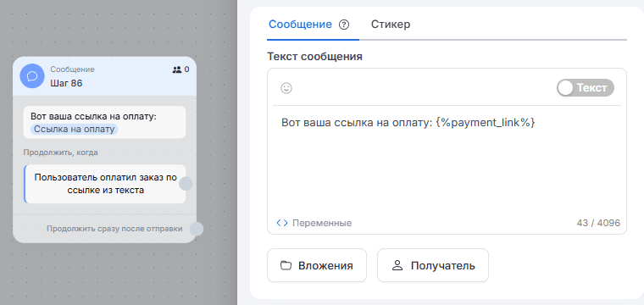The image size is (644, 305).
Task: Click the Продолжить сразу после отправки label
Action: point(114,229)
